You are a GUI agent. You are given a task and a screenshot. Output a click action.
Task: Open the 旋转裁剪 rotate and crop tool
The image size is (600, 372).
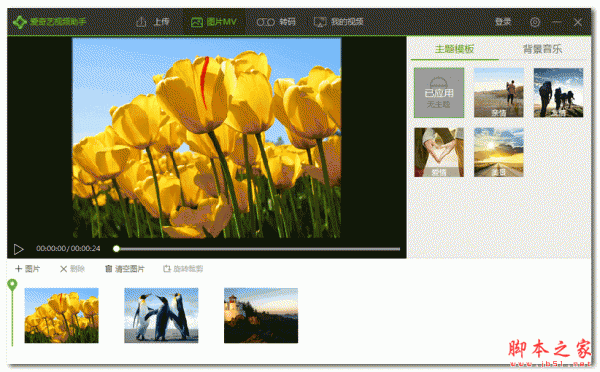coord(183,269)
